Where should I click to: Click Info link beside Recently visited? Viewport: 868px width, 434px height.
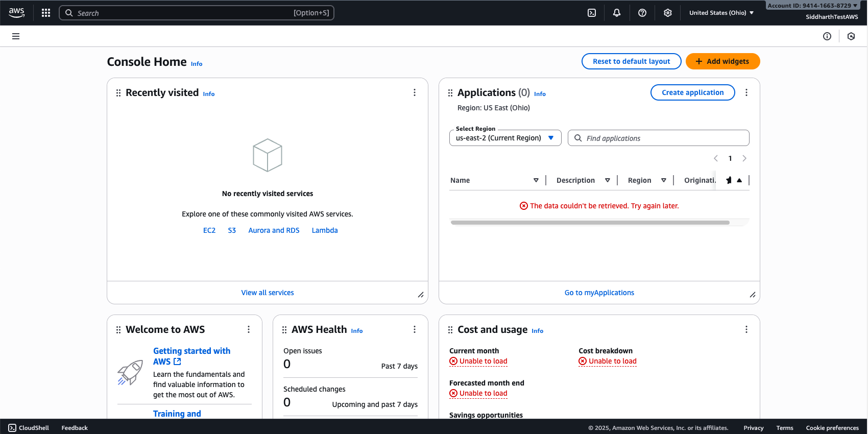click(209, 94)
